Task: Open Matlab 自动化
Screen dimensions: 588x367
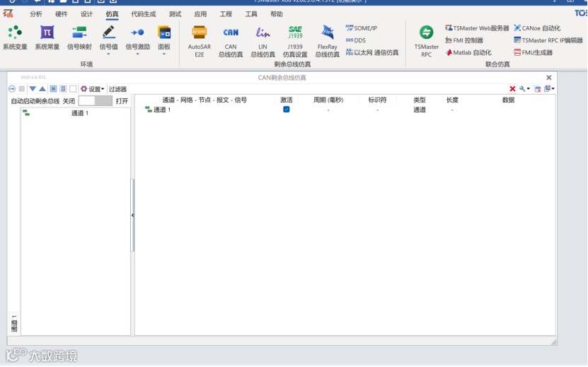Action: pos(468,52)
